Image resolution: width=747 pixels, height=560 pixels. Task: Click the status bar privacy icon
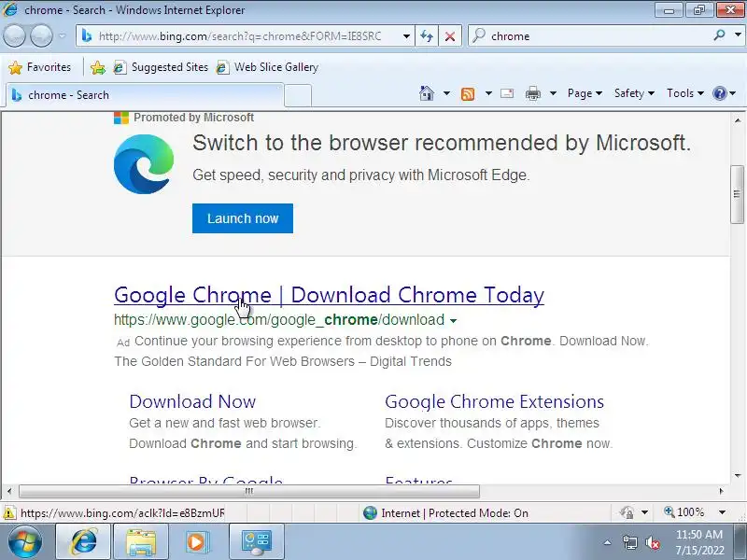(x=627, y=512)
